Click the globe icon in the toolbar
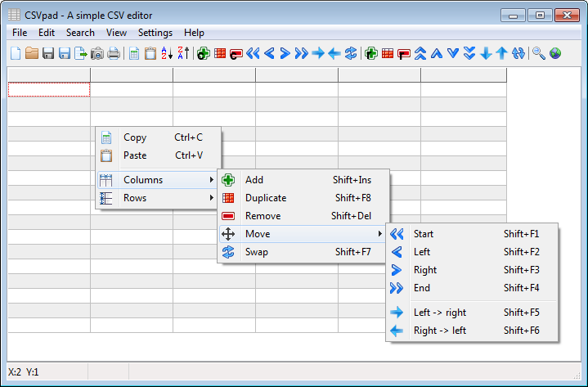The height and width of the screenshot is (387, 588). (555, 54)
